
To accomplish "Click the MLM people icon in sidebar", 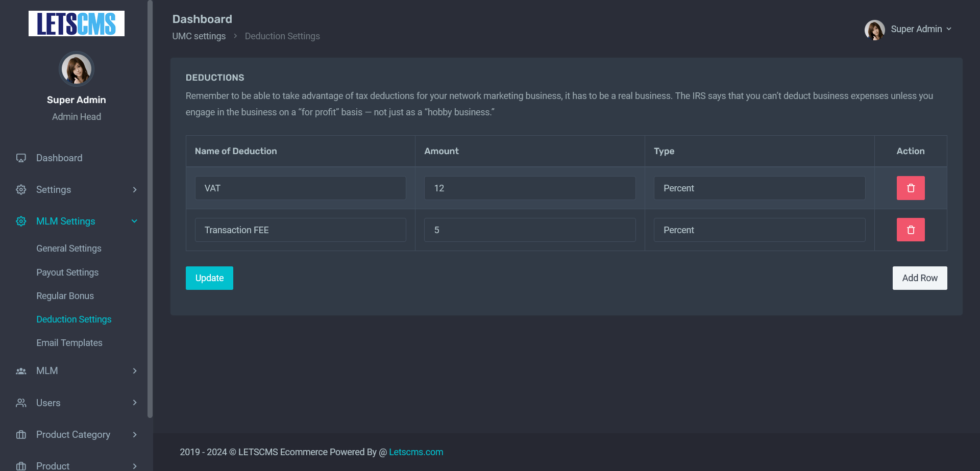I will click(x=20, y=370).
